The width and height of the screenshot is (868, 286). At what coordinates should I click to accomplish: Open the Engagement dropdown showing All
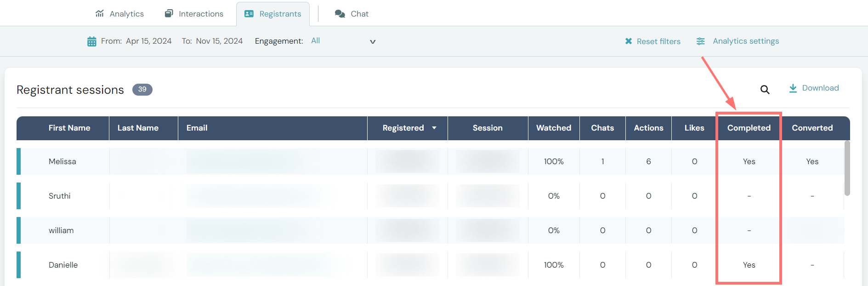click(x=343, y=41)
